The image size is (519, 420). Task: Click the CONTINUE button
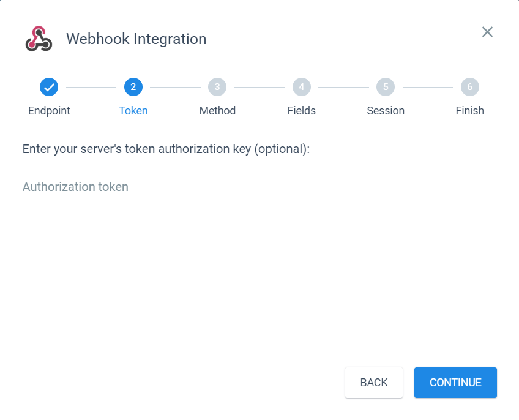[455, 383]
